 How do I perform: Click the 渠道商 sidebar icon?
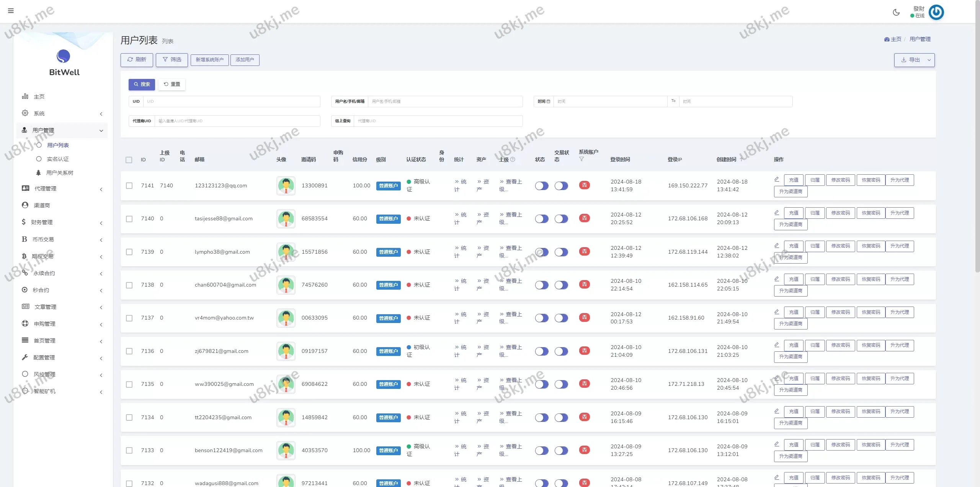25,205
